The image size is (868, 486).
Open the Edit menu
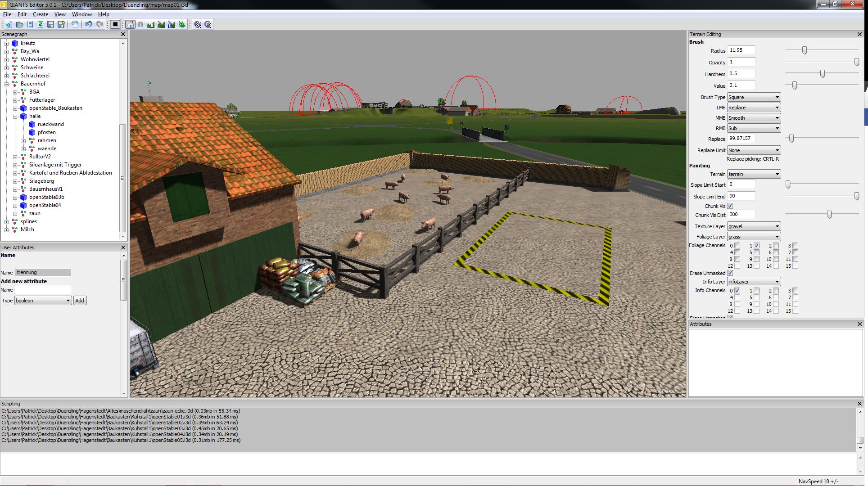coord(22,14)
